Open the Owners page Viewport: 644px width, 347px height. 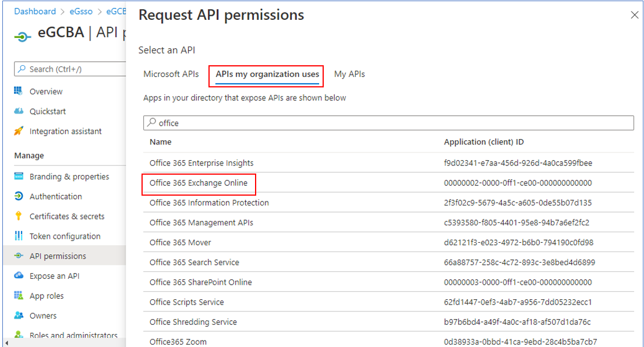tap(43, 316)
